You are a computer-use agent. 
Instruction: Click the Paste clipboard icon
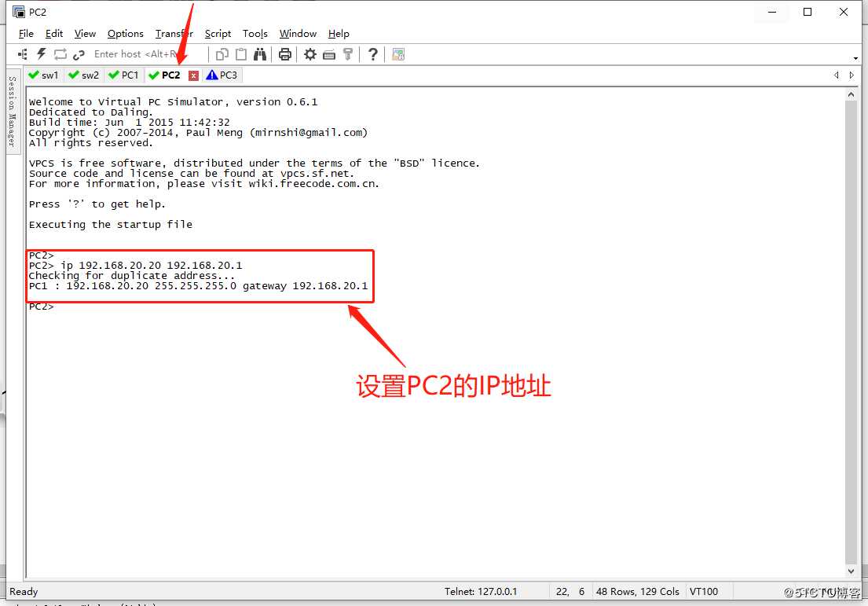[x=241, y=54]
